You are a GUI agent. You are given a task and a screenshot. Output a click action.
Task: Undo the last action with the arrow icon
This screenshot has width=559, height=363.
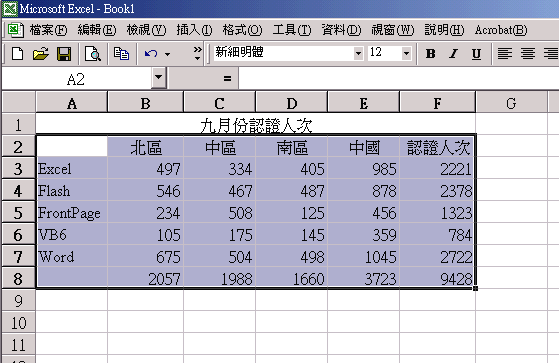[x=151, y=54]
